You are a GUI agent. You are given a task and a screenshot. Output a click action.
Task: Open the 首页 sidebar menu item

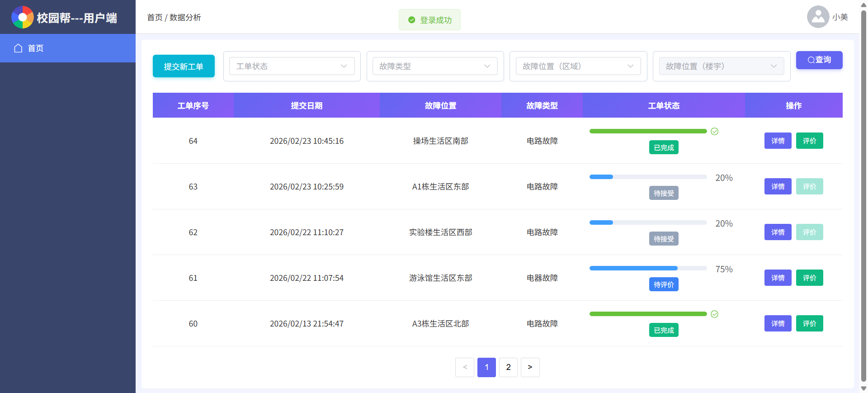coord(68,48)
